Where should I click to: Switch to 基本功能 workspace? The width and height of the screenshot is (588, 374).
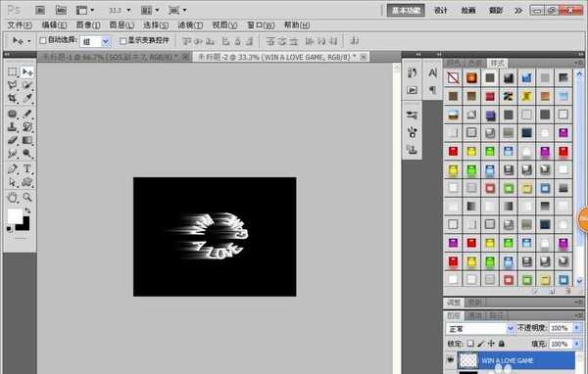pyautogui.click(x=406, y=11)
